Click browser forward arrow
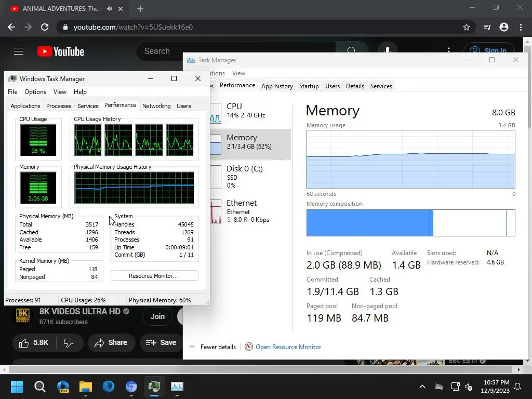Screen dimensions: 532x399 click(28, 27)
